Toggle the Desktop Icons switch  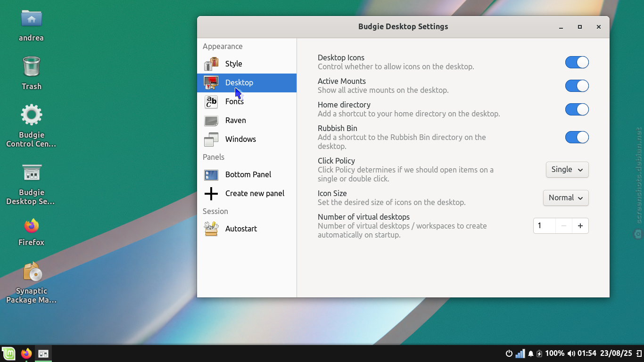577,62
